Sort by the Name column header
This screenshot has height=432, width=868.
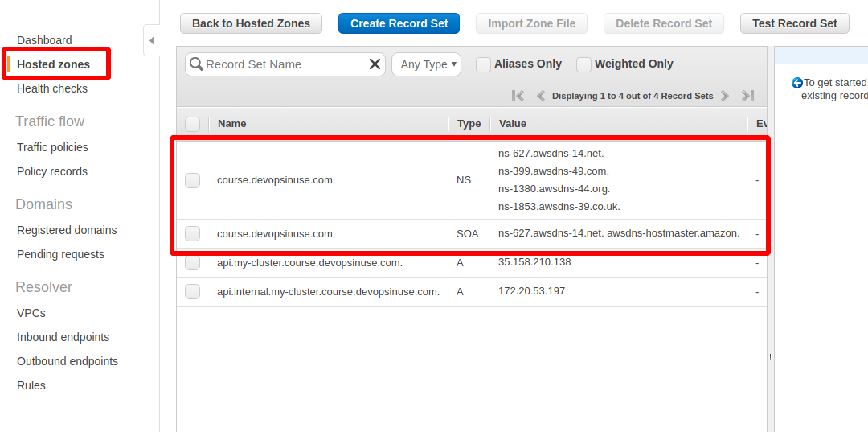point(232,124)
